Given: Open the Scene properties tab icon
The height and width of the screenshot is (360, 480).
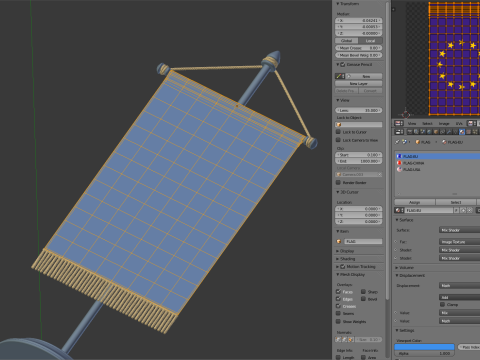Looking at the screenshot, I should (x=423, y=132).
